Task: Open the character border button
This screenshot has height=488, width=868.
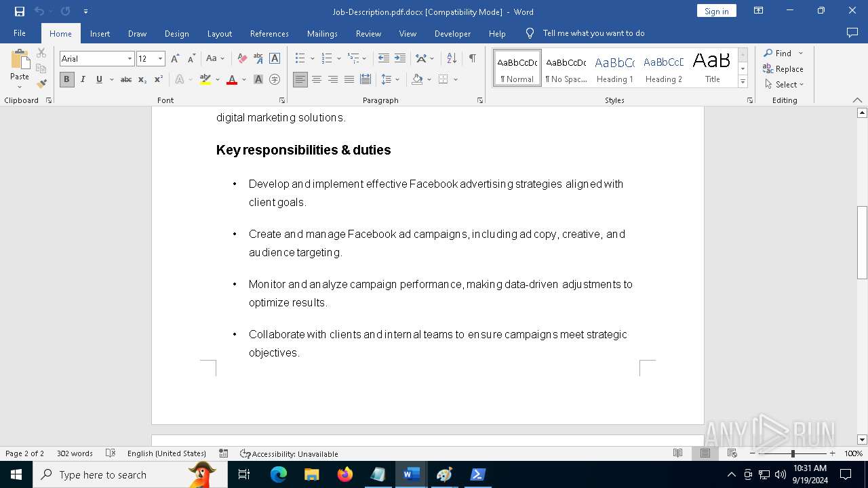Action: (x=275, y=58)
